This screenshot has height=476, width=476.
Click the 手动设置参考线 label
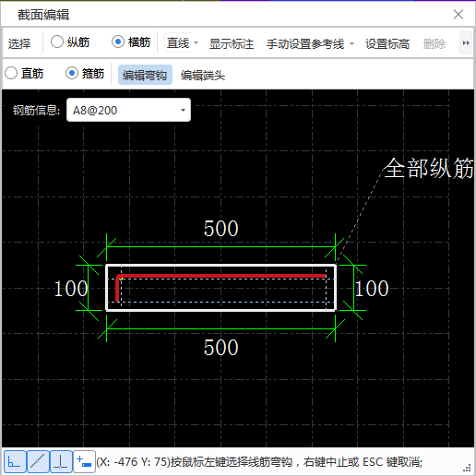click(x=305, y=43)
